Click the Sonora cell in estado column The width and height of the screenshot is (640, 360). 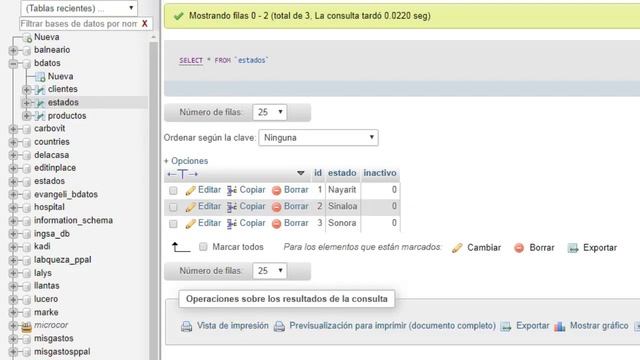(342, 223)
